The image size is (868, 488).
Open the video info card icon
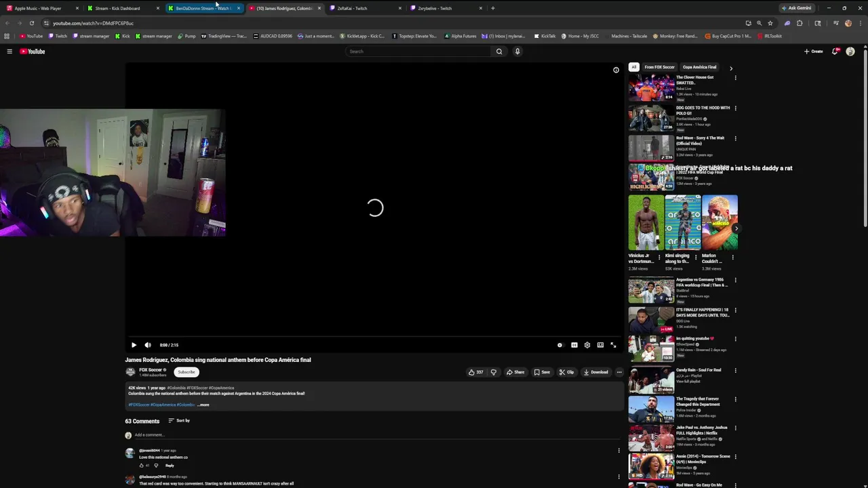click(616, 70)
